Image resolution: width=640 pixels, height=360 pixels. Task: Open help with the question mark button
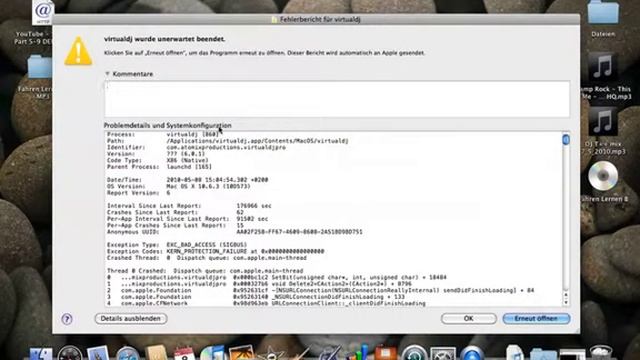point(67,319)
